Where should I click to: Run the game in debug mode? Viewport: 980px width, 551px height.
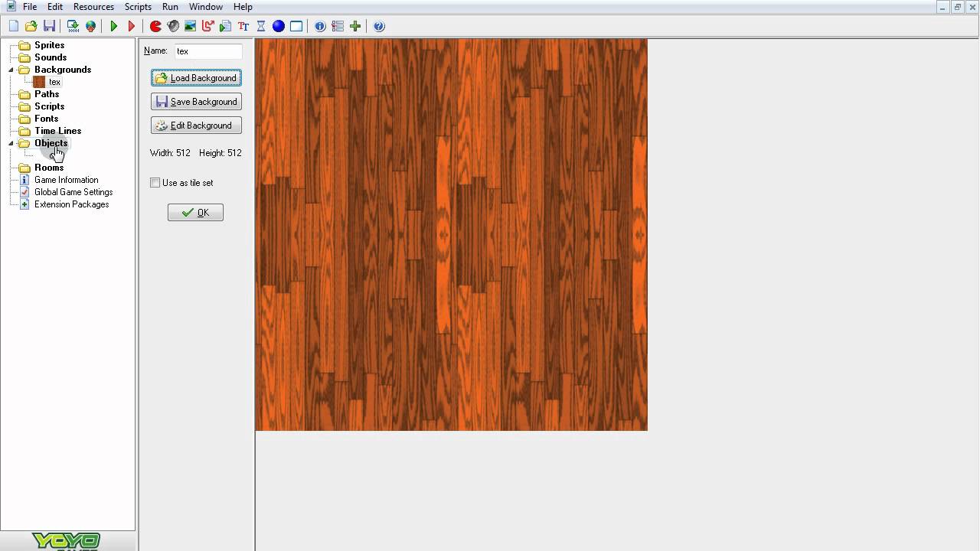click(x=132, y=26)
